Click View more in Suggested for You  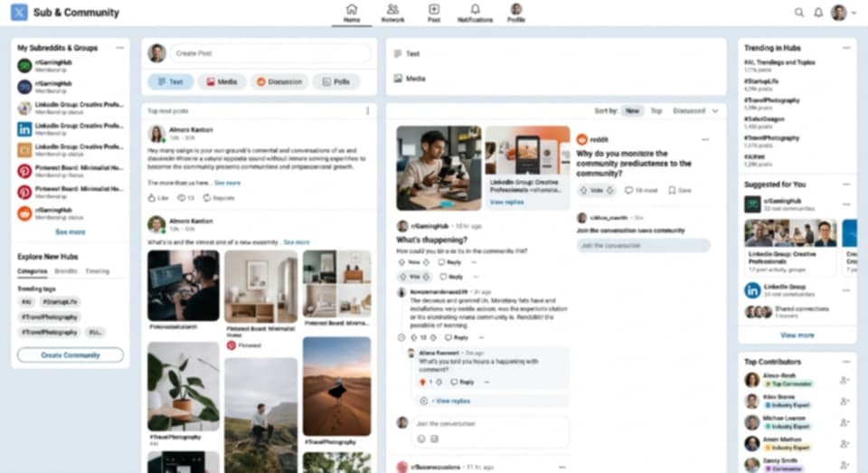point(797,336)
